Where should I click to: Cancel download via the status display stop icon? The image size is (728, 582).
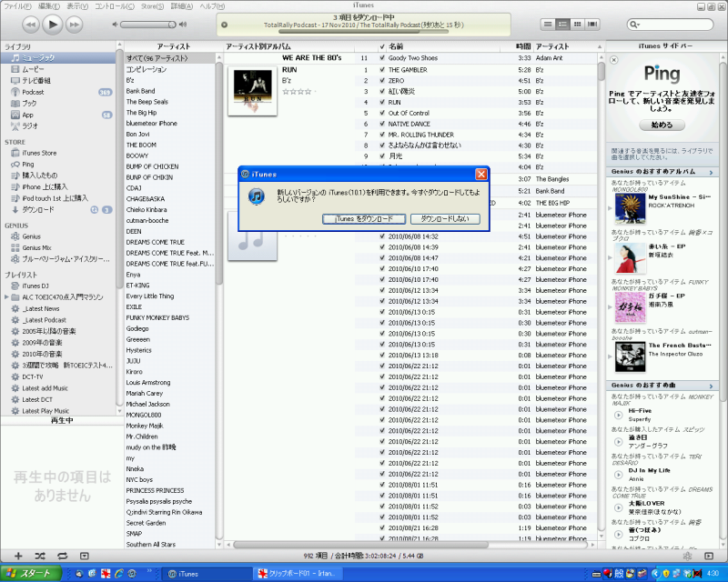point(224,25)
